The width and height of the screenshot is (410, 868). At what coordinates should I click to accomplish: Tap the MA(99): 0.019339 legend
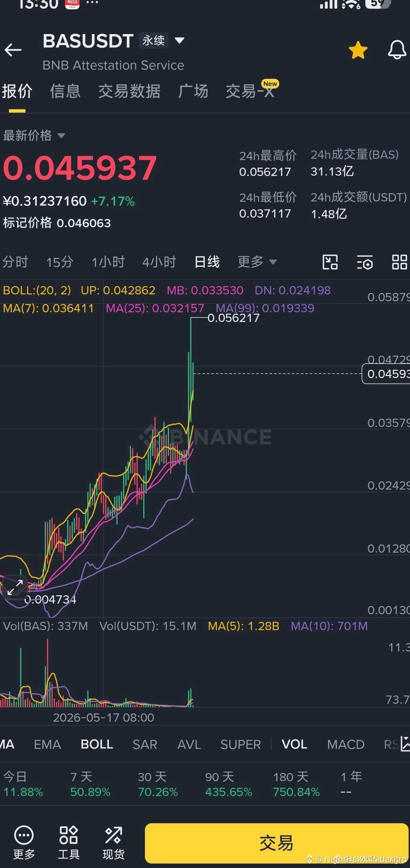pyautogui.click(x=265, y=308)
